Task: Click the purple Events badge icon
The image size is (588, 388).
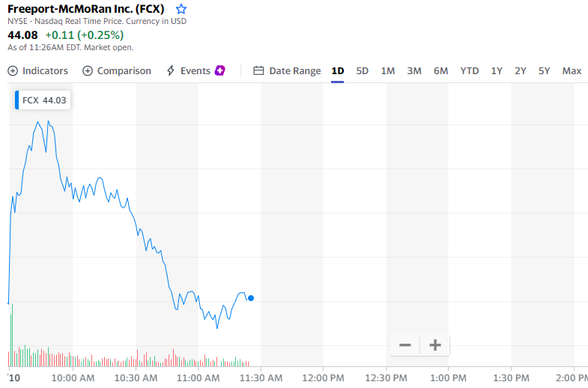Action: pyautogui.click(x=220, y=70)
